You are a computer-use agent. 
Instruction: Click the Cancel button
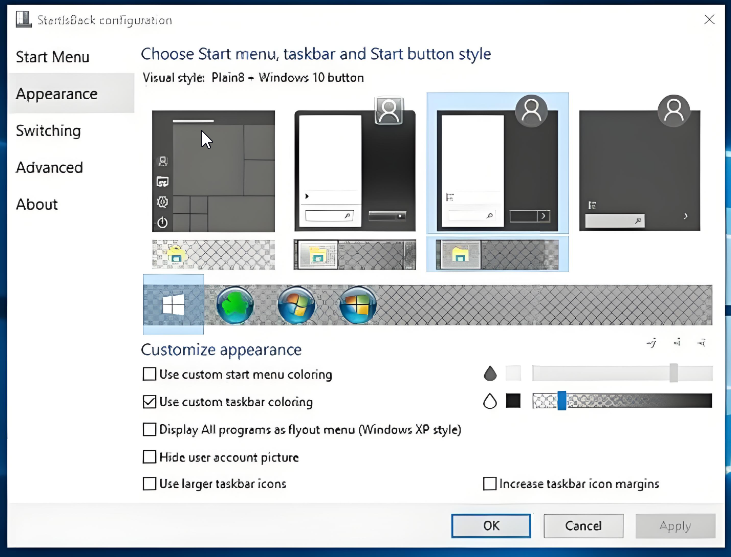point(583,525)
